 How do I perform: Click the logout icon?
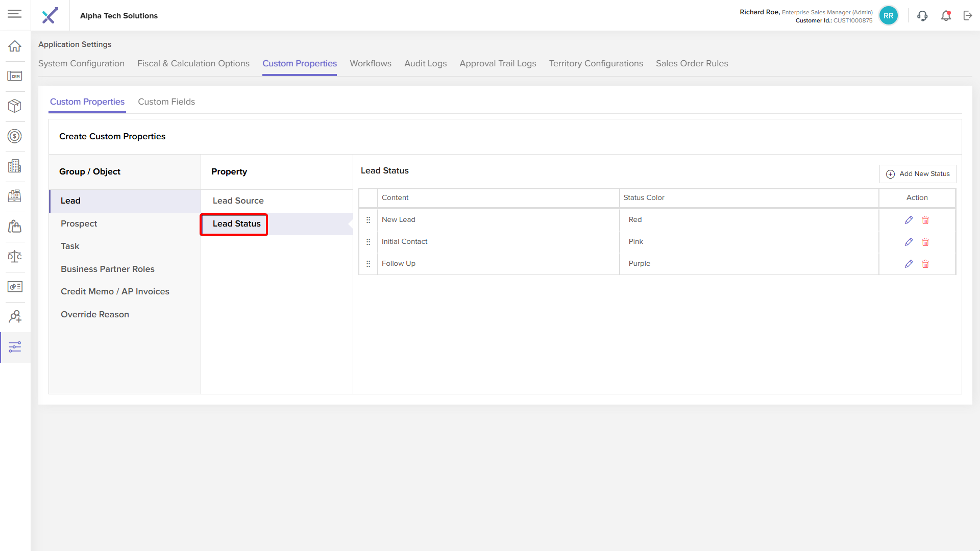(x=968, y=16)
